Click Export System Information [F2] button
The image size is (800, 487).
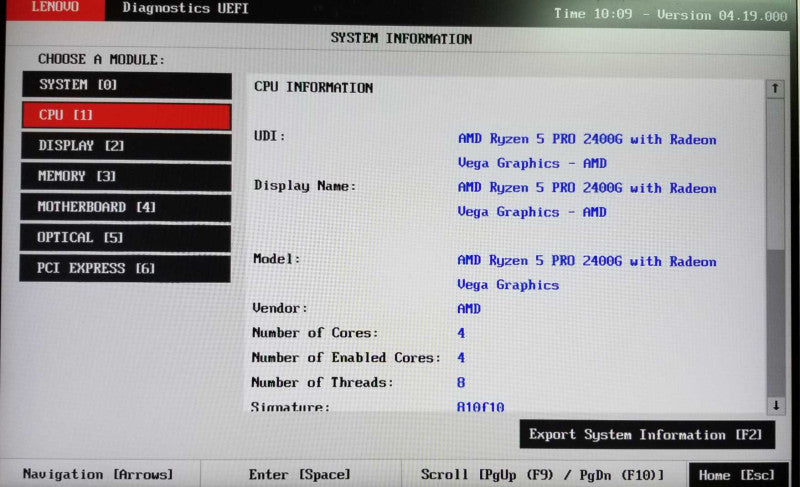pyautogui.click(x=647, y=434)
